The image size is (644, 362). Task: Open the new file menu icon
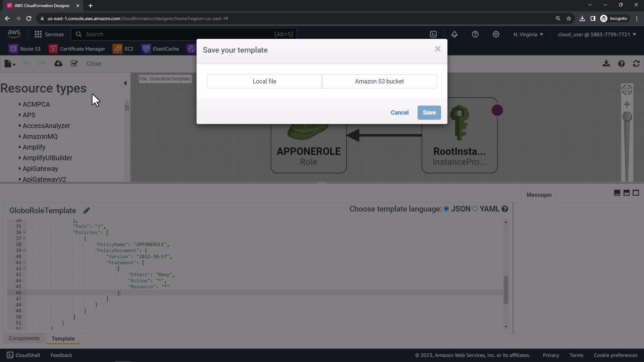coord(9,64)
